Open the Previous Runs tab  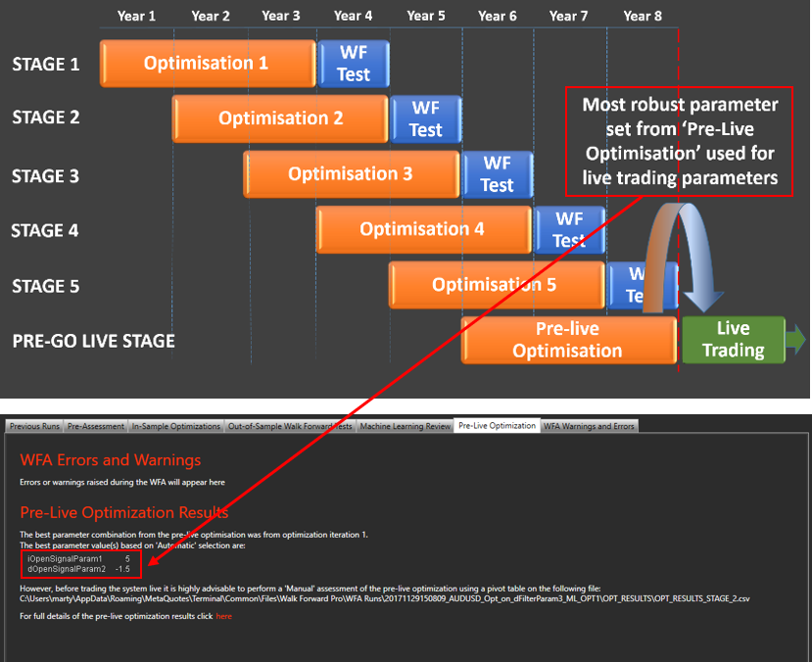coord(34,426)
